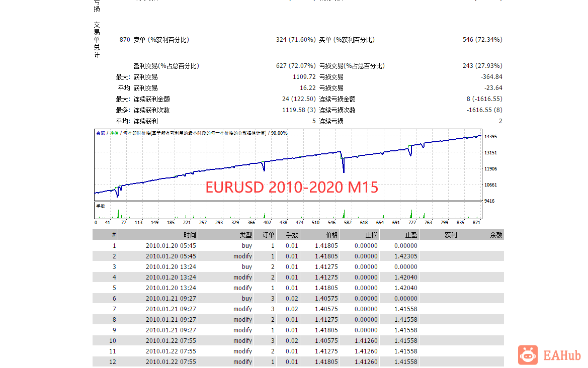
Task: Click the 止盈 column header
Action: click(x=399, y=235)
